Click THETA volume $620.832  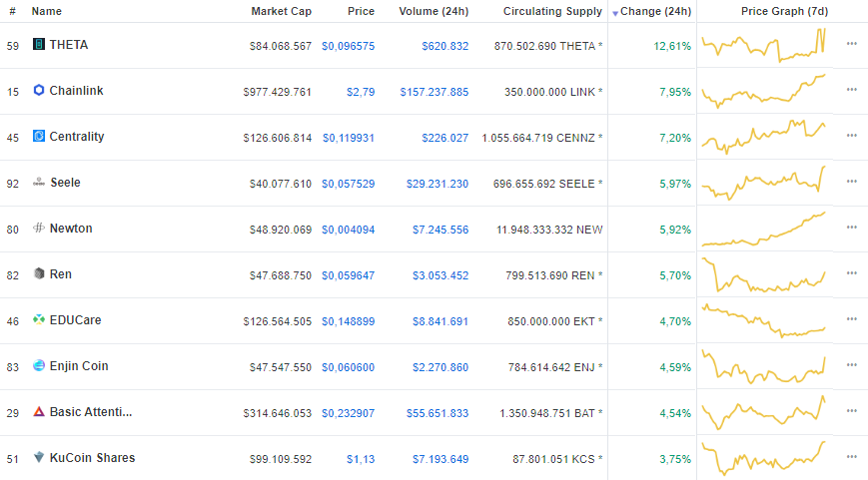[x=445, y=46]
